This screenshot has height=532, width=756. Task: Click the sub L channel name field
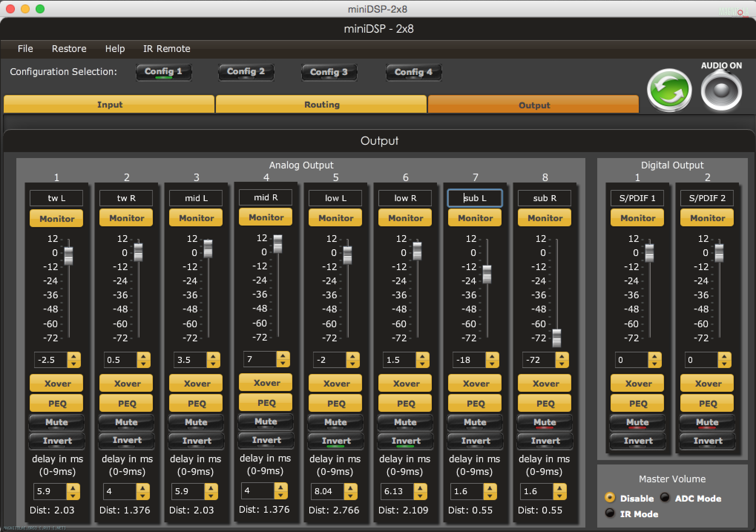click(475, 198)
